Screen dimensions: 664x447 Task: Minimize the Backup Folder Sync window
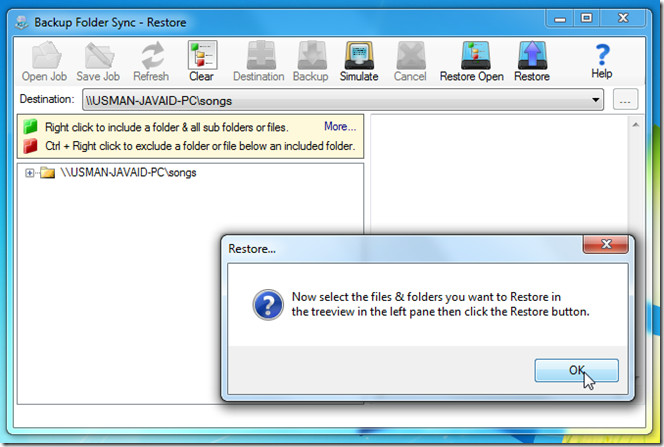(x=560, y=19)
